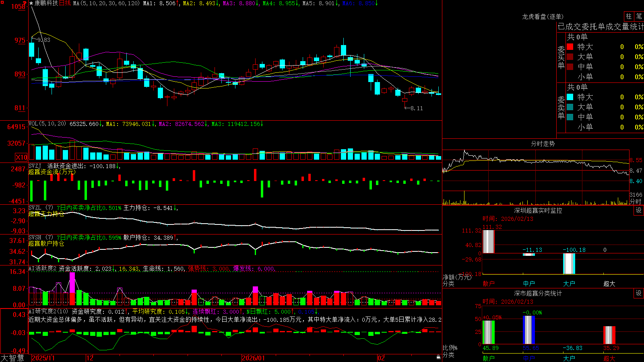Click teal 大单 swatch in 委卖单
This screenshot has width=644, height=362.
pyautogui.click(x=570, y=107)
